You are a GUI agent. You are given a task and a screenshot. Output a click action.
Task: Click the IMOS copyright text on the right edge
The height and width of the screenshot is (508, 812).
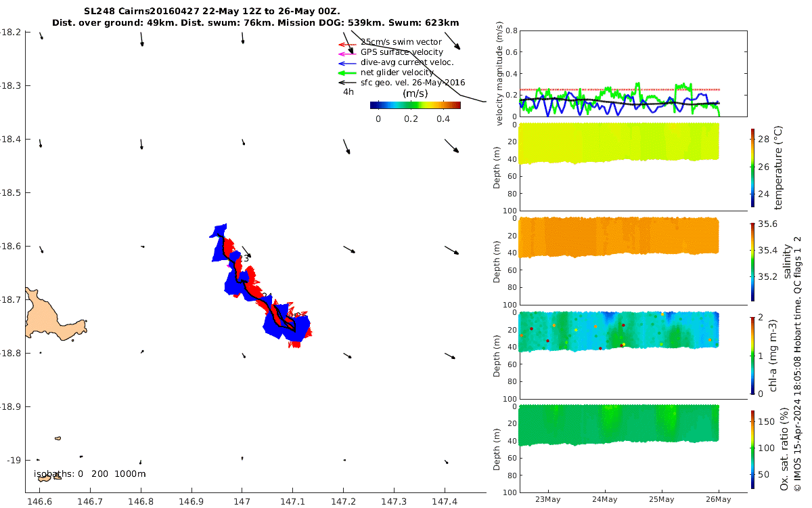pyautogui.click(x=797, y=363)
